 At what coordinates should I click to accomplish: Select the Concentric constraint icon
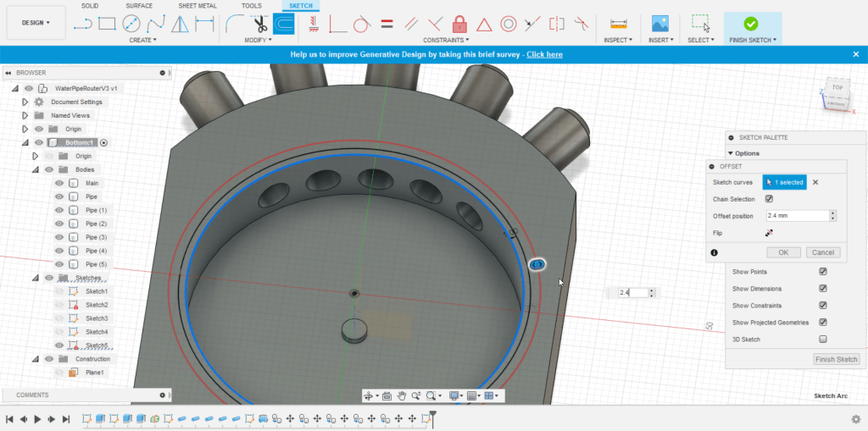click(x=509, y=24)
